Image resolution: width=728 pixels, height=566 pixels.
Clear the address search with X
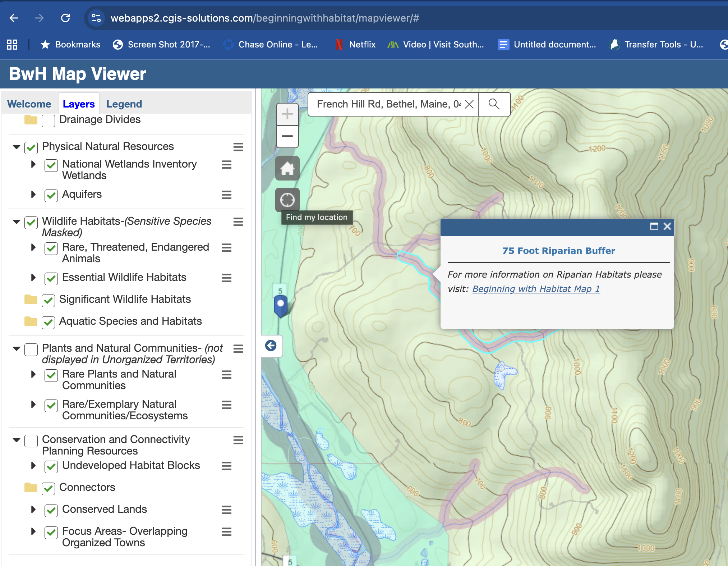(x=469, y=104)
